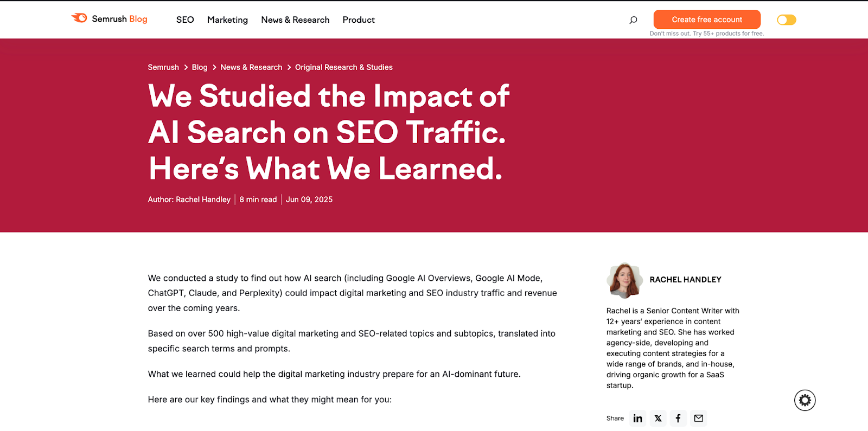Click paragraph starting 'What we learned could'
This screenshot has width=868, height=431.
click(x=334, y=374)
